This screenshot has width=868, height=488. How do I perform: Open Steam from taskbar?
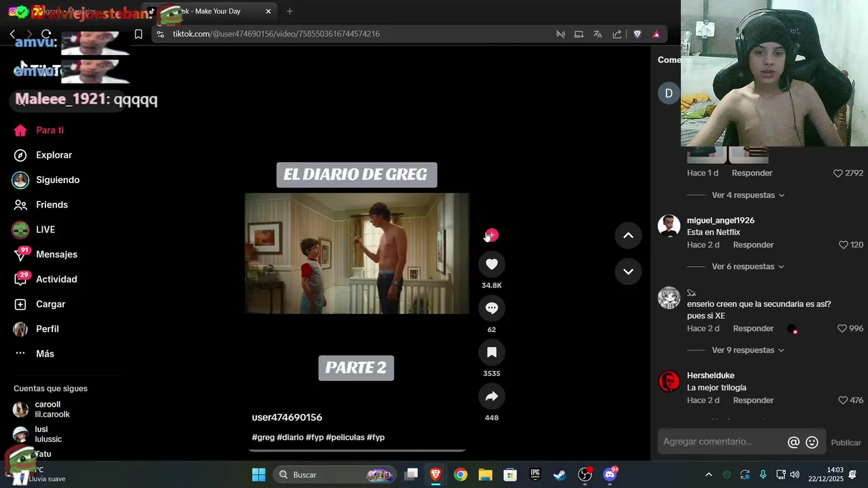click(560, 474)
